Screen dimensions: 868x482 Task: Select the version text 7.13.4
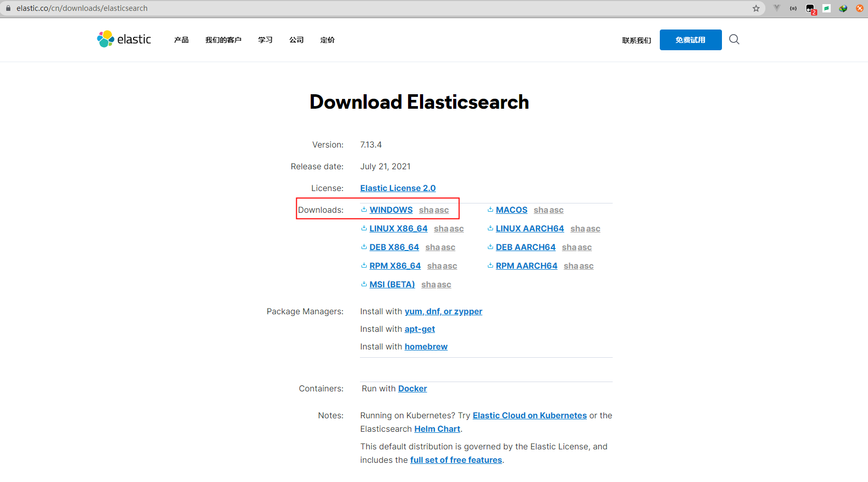(x=371, y=144)
